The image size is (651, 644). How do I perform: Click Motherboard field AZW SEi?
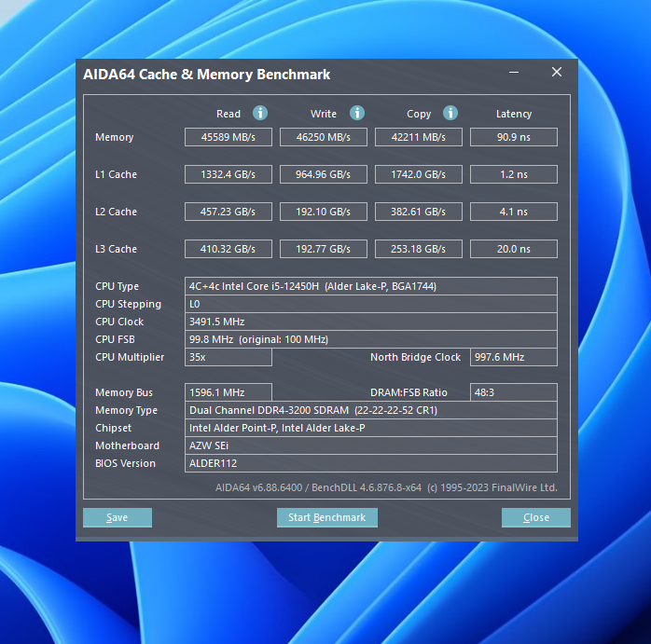point(371,445)
